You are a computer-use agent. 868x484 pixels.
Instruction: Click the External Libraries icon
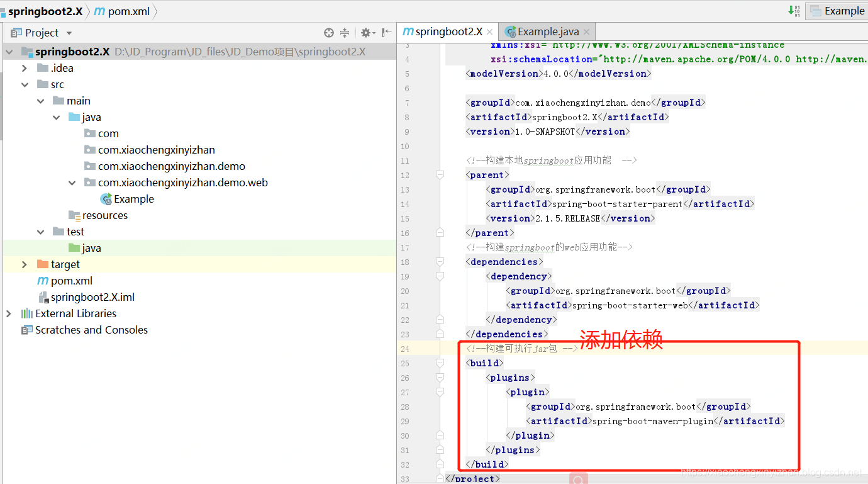27,313
